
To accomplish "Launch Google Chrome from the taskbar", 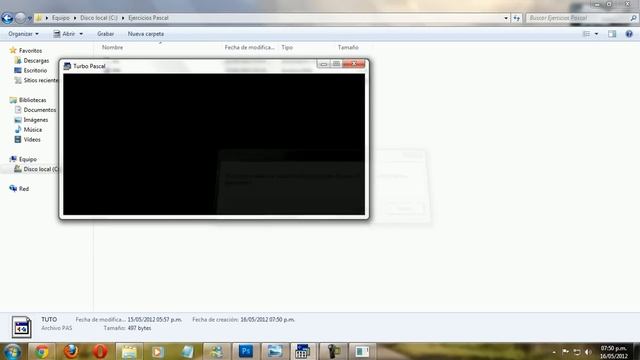I will [41, 351].
